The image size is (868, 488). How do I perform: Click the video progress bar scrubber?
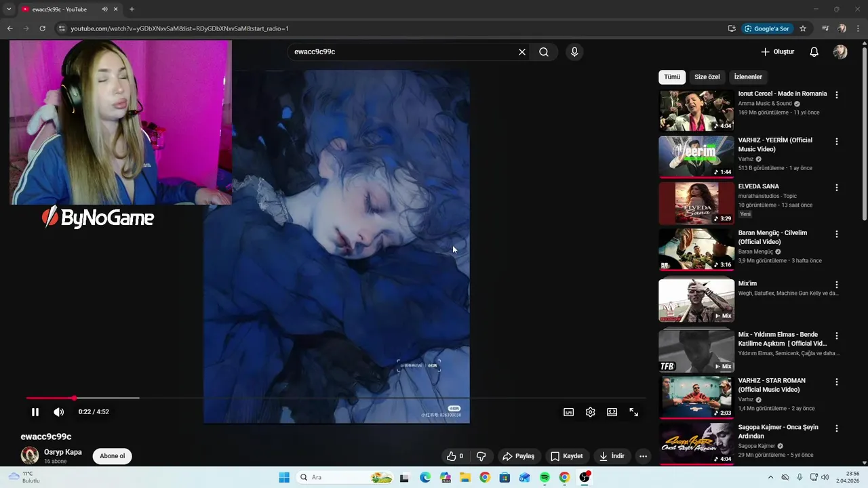pos(74,398)
